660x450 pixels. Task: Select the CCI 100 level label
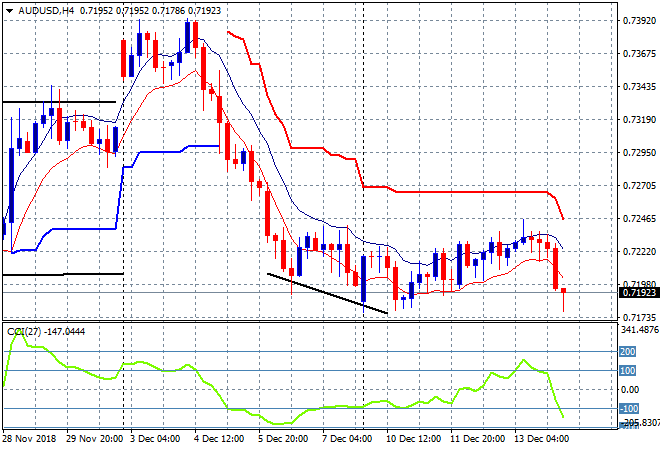[x=627, y=371]
